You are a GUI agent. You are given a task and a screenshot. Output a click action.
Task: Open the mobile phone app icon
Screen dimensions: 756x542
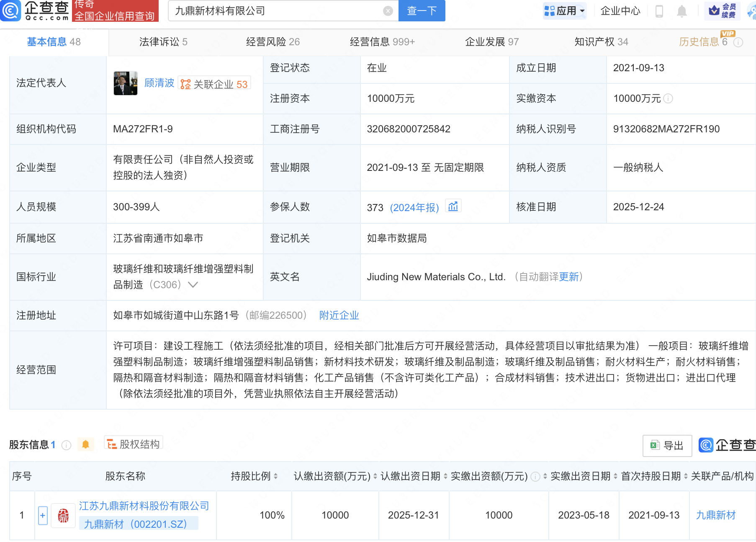click(x=659, y=11)
